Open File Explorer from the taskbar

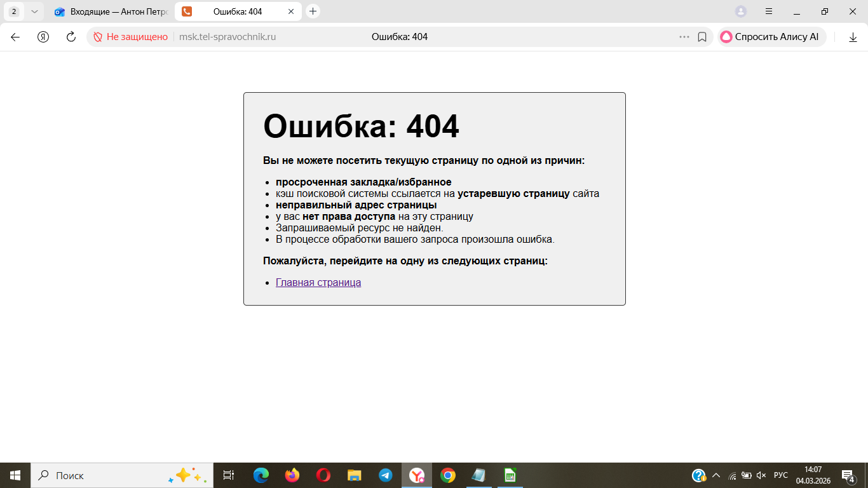pyautogui.click(x=354, y=475)
